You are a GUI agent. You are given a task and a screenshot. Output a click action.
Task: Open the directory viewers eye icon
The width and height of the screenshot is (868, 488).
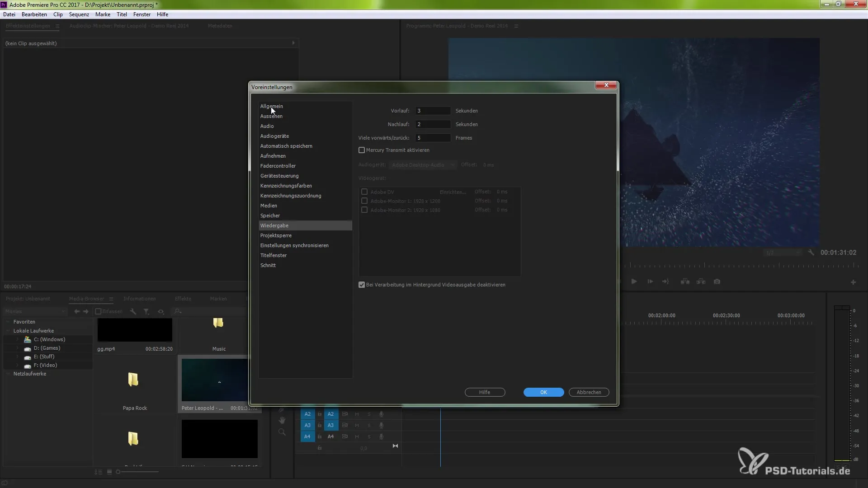(161, 311)
